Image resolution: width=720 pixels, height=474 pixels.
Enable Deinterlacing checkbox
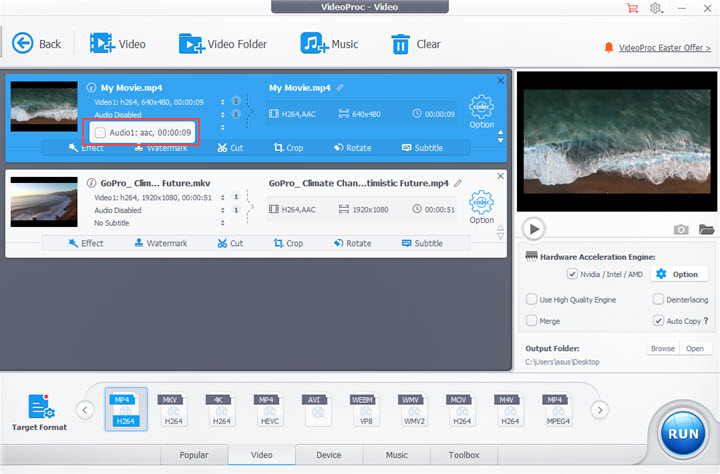tap(658, 299)
